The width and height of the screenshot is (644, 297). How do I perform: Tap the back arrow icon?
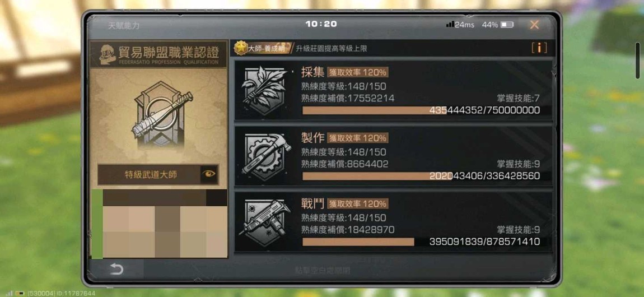pyautogui.click(x=116, y=269)
